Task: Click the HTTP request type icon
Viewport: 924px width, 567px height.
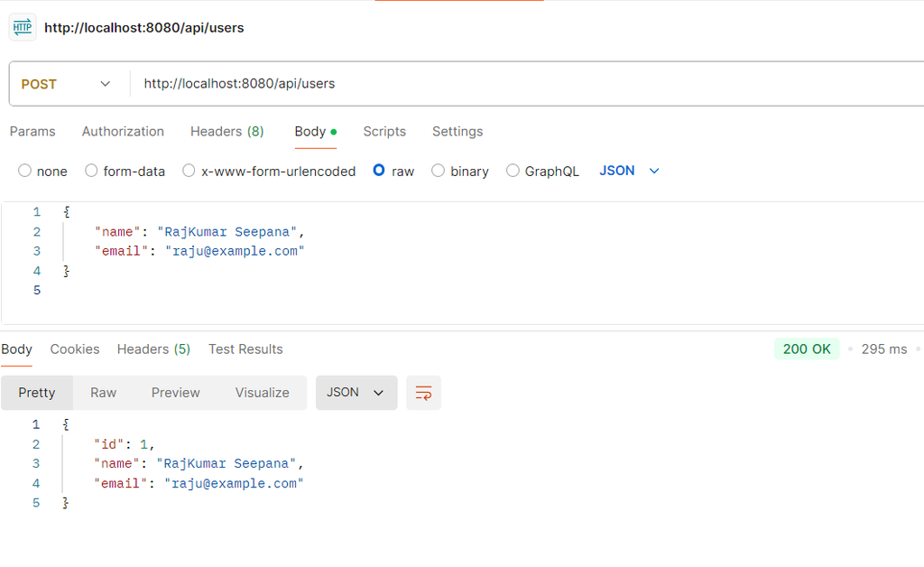Action: [x=23, y=27]
